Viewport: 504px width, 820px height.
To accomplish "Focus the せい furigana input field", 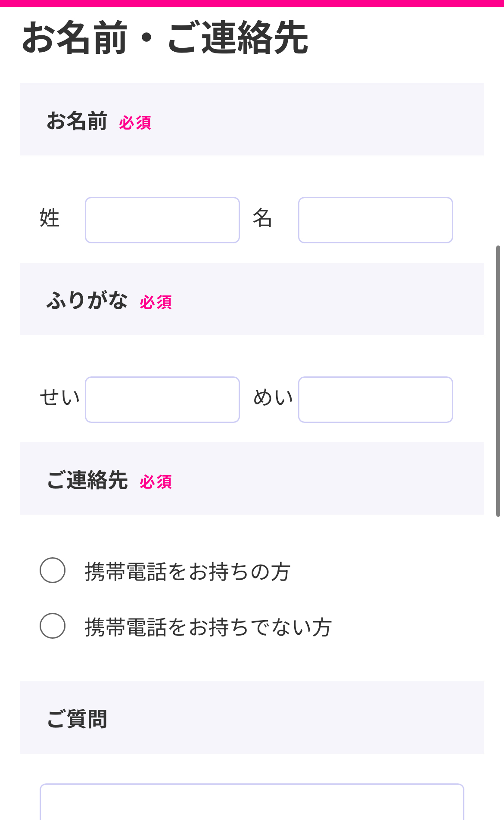I will coord(162,400).
